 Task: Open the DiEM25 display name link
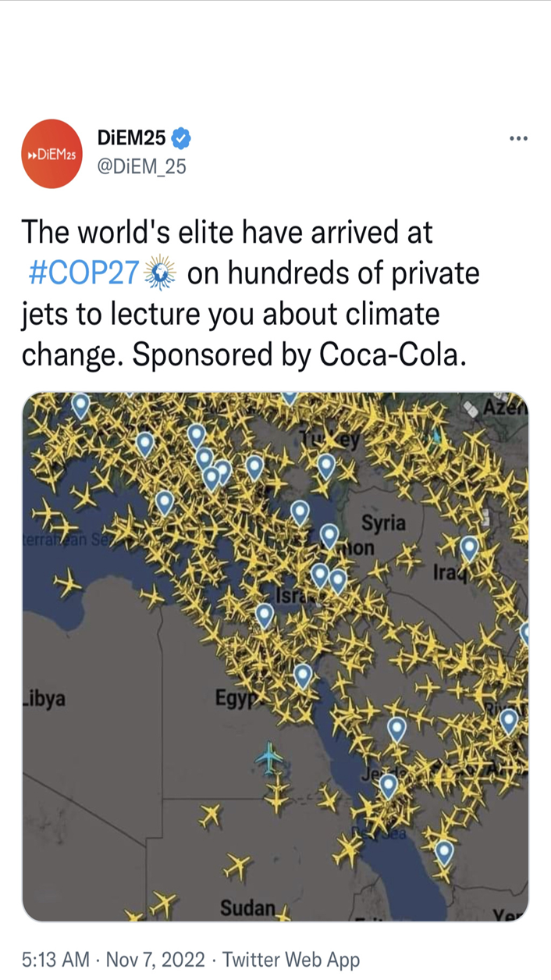[x=132, y=139]
